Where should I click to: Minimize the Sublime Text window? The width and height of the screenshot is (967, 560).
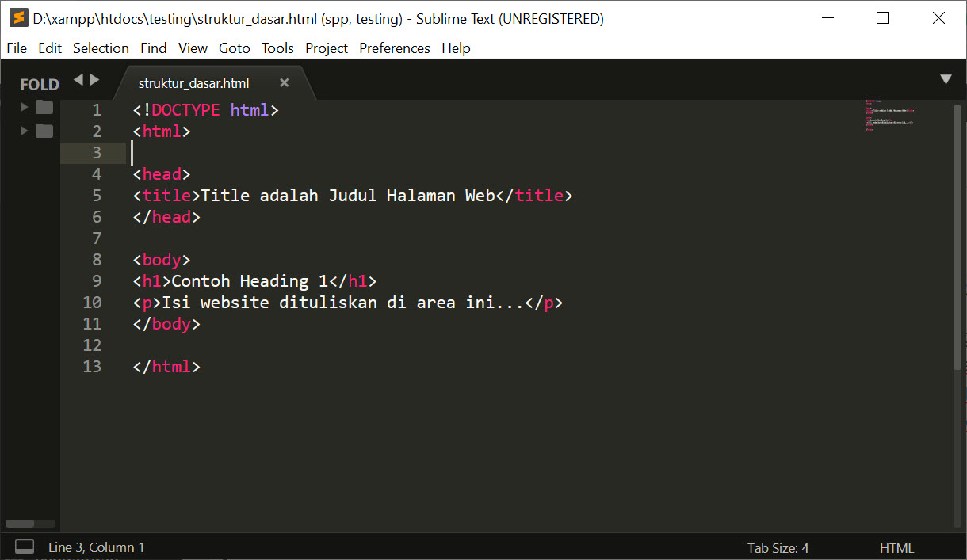tap(828, 18)
